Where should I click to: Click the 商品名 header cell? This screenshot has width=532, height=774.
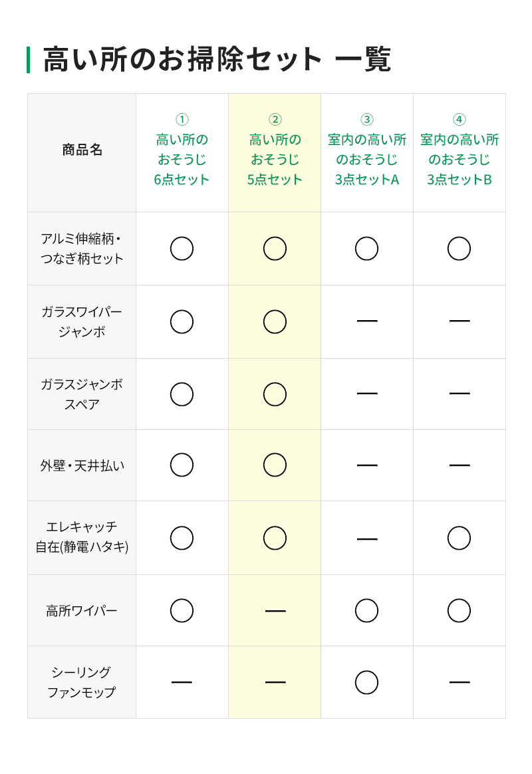pyautogui.click(x=82, y=150)
